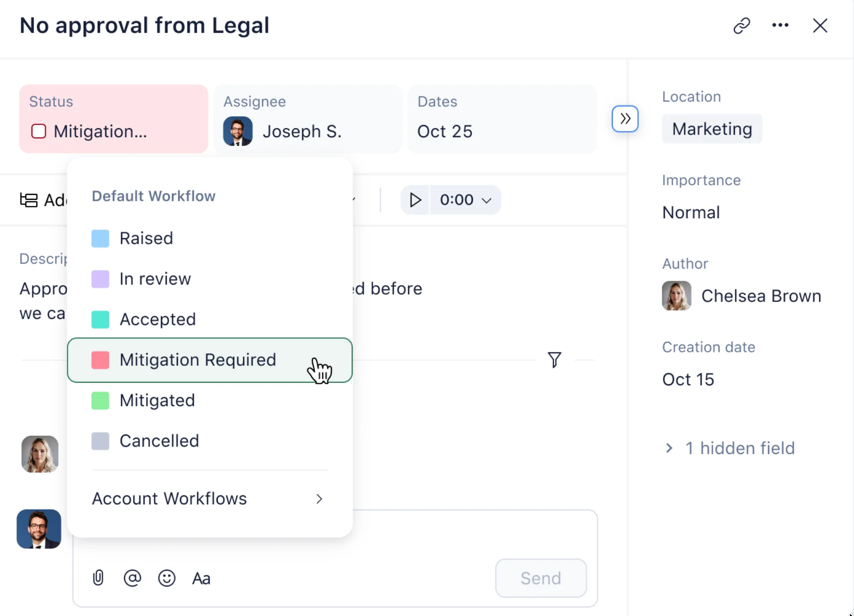Start the timer with the play icon
This screenshot has height=616, width=854.
(x=415, y=200)
